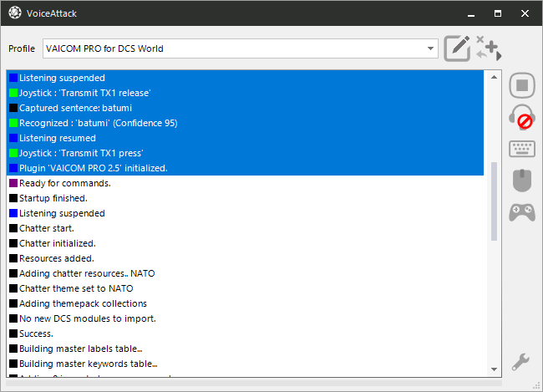Select 'Adding chatter resources.. NATO' entry

pos(245,273)
